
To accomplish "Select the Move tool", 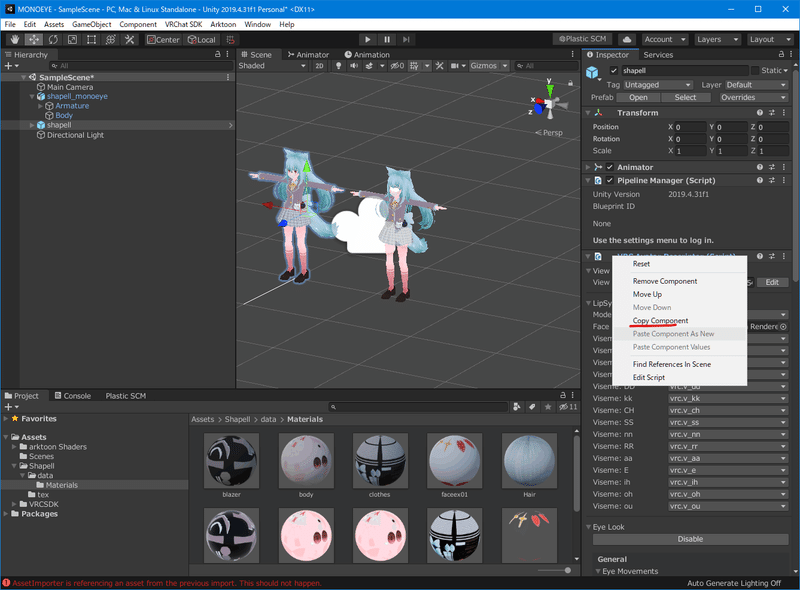I will tap(34, 39).
